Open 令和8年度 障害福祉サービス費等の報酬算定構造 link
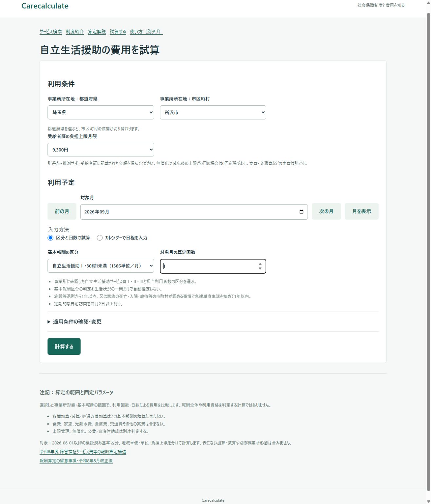Screen dimensions: 431x504 pos(83,452)
